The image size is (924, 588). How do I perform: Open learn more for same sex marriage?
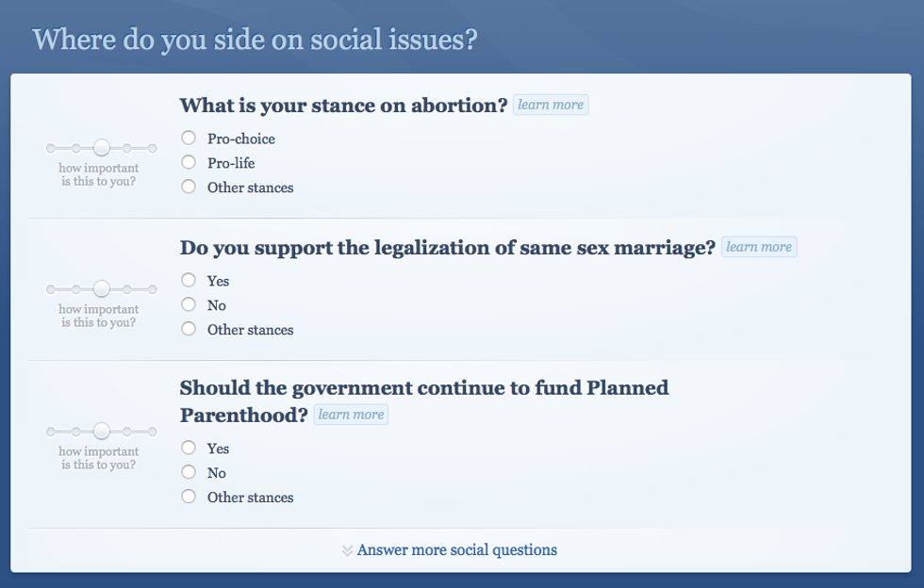click(759, 247)
